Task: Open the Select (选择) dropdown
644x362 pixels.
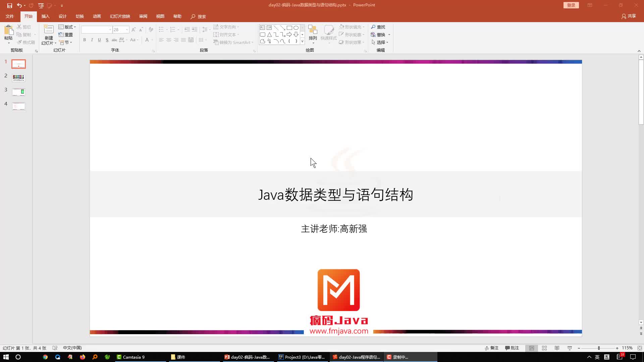Action: pos(380,42)
